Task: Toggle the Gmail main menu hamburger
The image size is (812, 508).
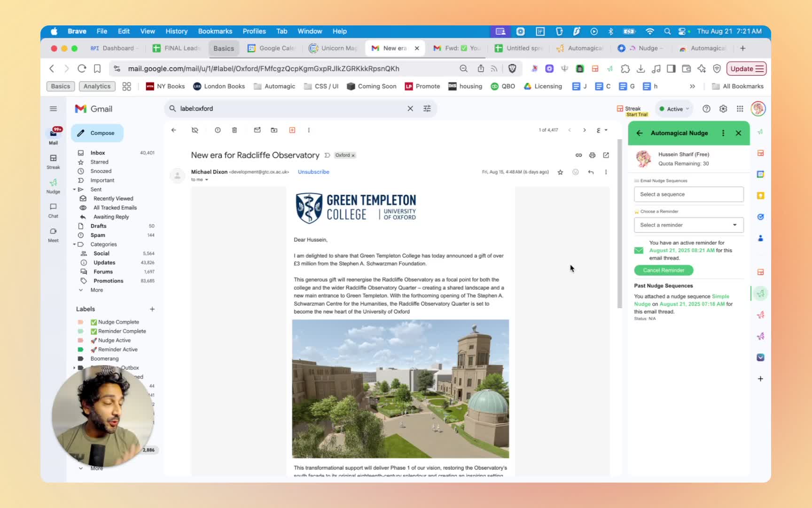Action: (53, 109)
